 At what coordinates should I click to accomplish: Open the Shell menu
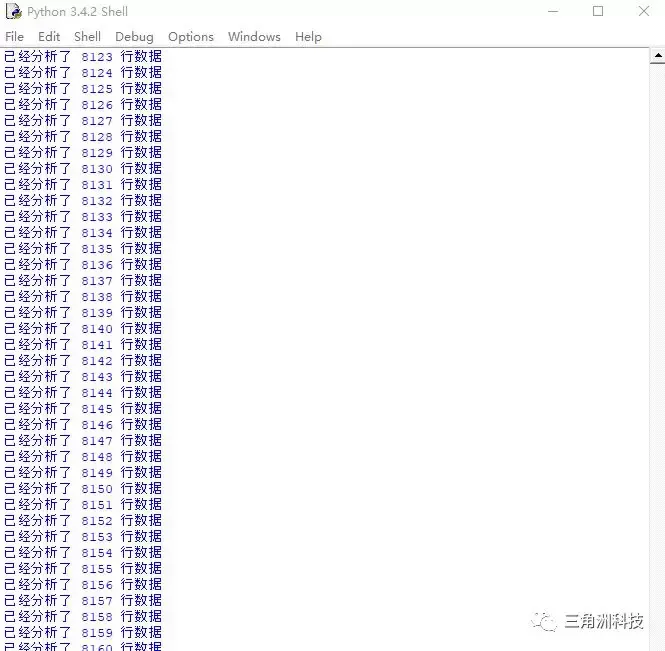87,37
